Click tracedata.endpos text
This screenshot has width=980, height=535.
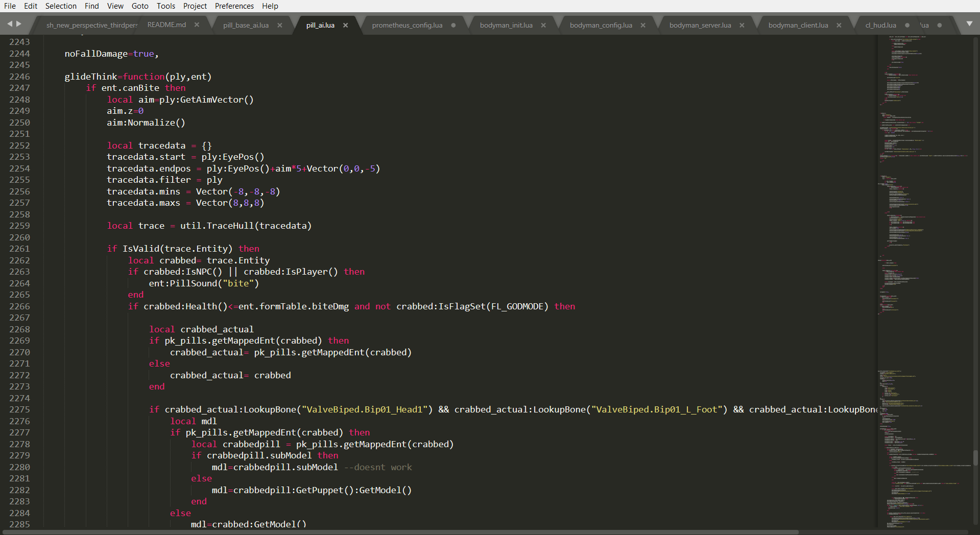point(149,168)
